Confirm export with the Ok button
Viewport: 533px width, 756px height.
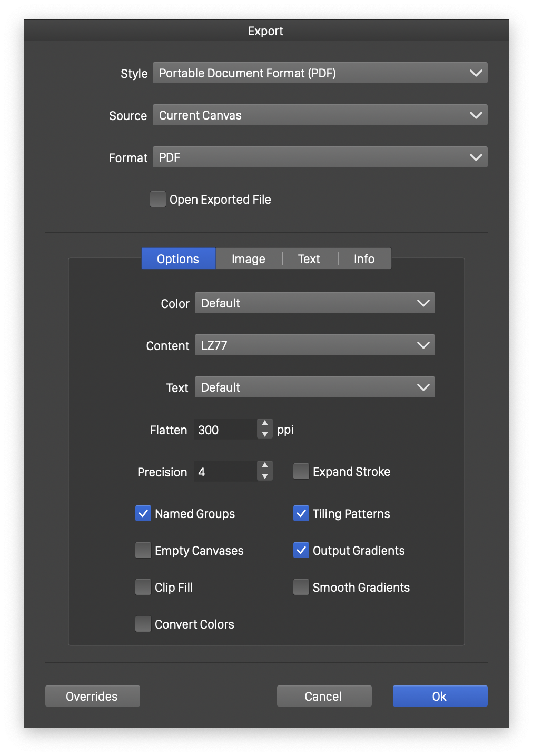coord(440,696)
